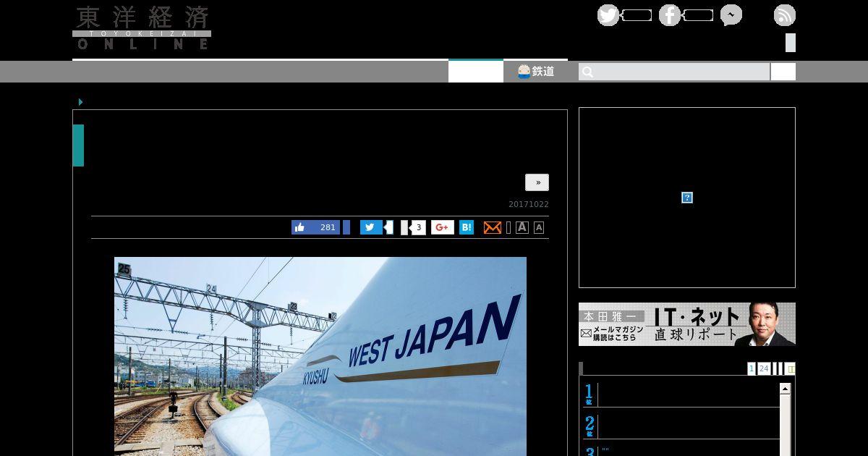
Task: Select the ranking tab labeled 1
Action: pos(752,368)
